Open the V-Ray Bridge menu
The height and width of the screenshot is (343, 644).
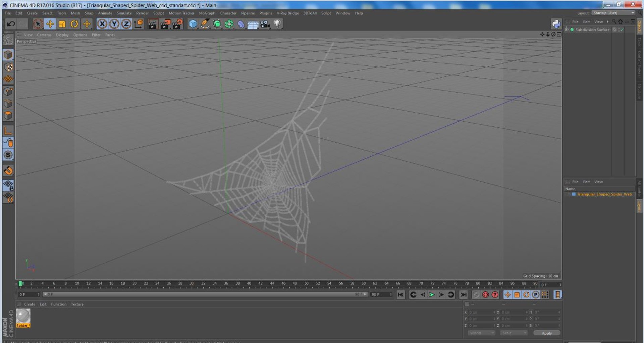(x=288, y=13)
